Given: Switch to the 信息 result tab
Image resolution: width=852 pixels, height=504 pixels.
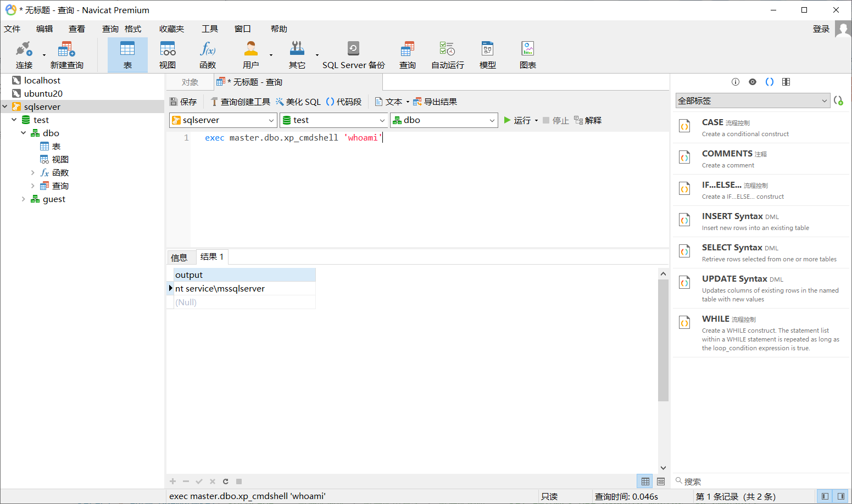Looking at the screenshot, I should coord(179,257).
